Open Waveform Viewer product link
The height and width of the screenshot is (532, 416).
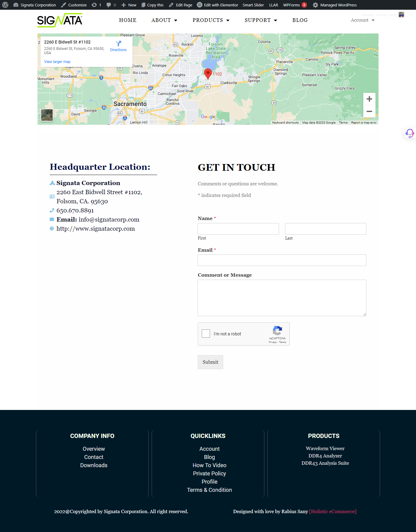pyautogui.click(x=325, y=448)
